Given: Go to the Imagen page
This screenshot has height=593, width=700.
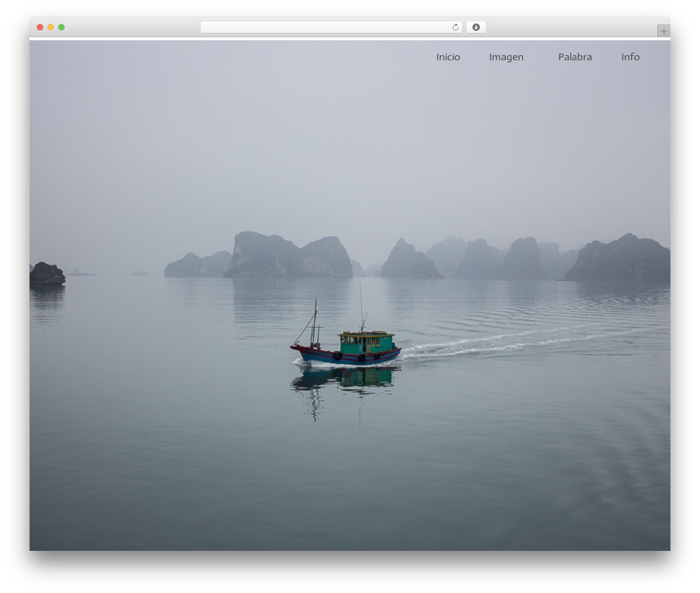Looking at the screenshot, I should click(506, 57).
